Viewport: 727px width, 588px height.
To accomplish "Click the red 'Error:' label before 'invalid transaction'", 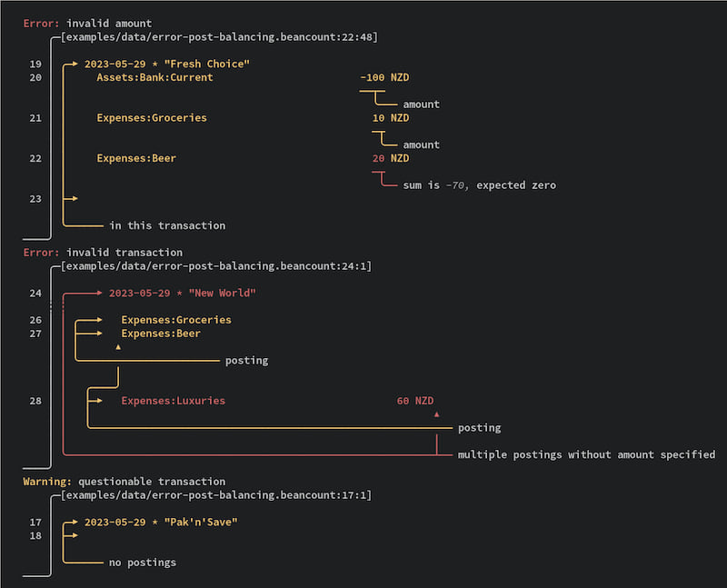I will pyautogui.click(x=41, y=253).
